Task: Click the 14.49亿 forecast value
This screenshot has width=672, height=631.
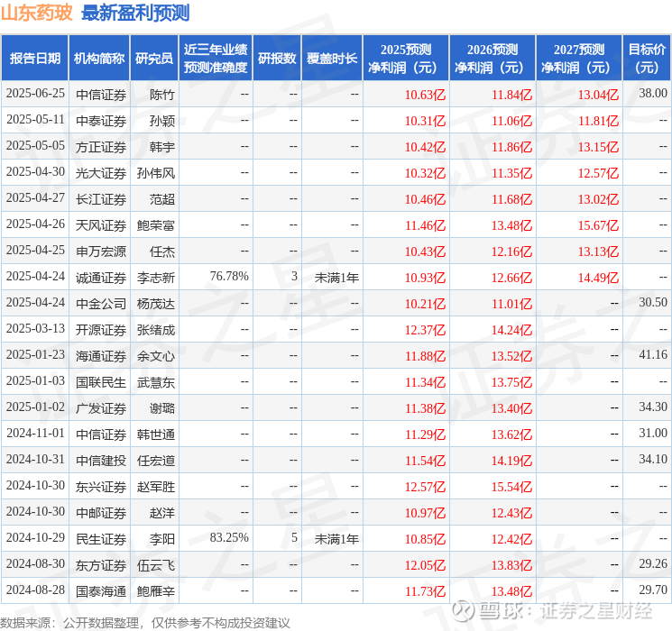Action: coord(598,278)
